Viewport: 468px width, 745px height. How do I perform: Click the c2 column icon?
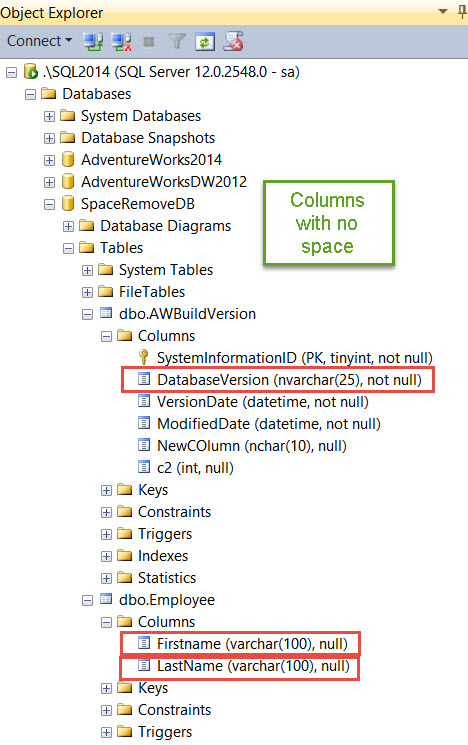(x=144, y=467)
